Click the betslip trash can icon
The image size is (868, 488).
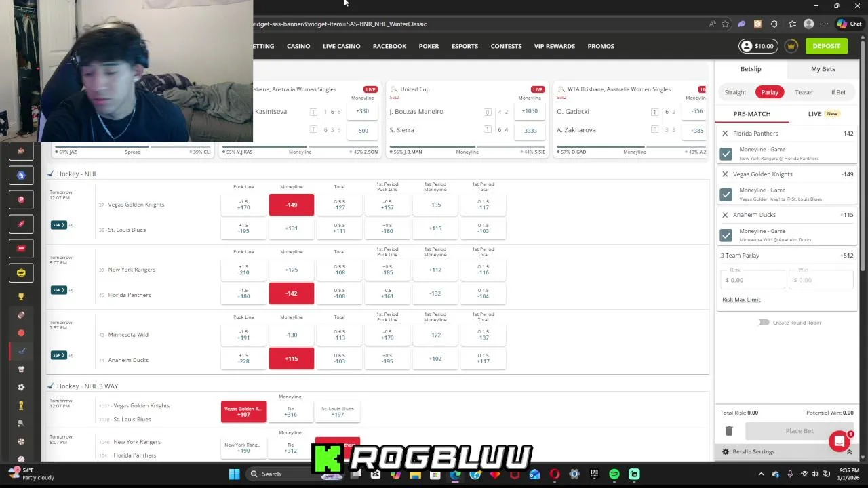729,431
